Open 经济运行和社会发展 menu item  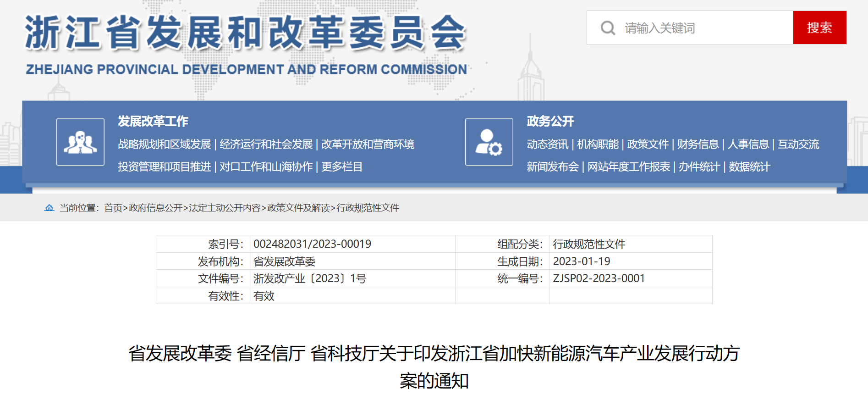[266, 144]
